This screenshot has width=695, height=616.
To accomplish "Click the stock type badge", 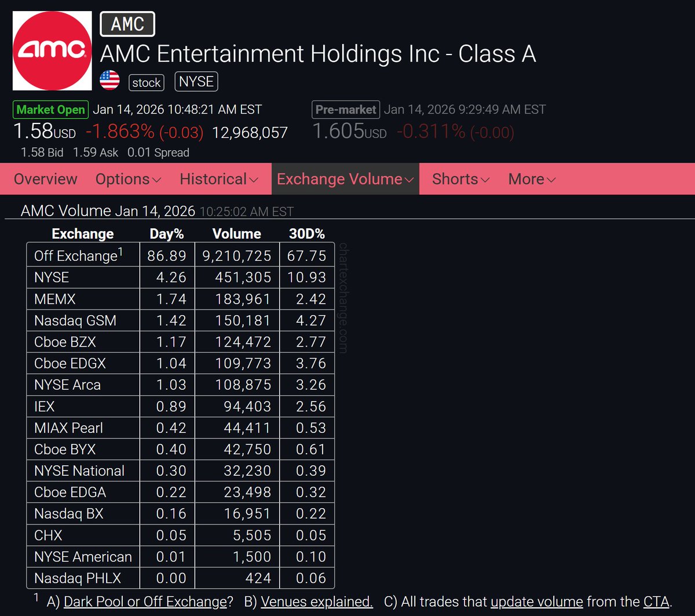I will 146,82.
